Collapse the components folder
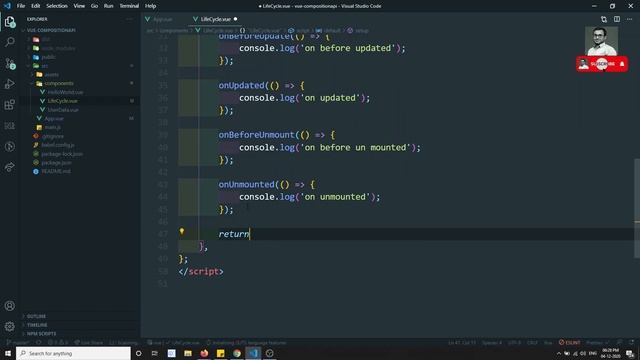Viewport: 640px width, 360px height. [x=59, y=83]
